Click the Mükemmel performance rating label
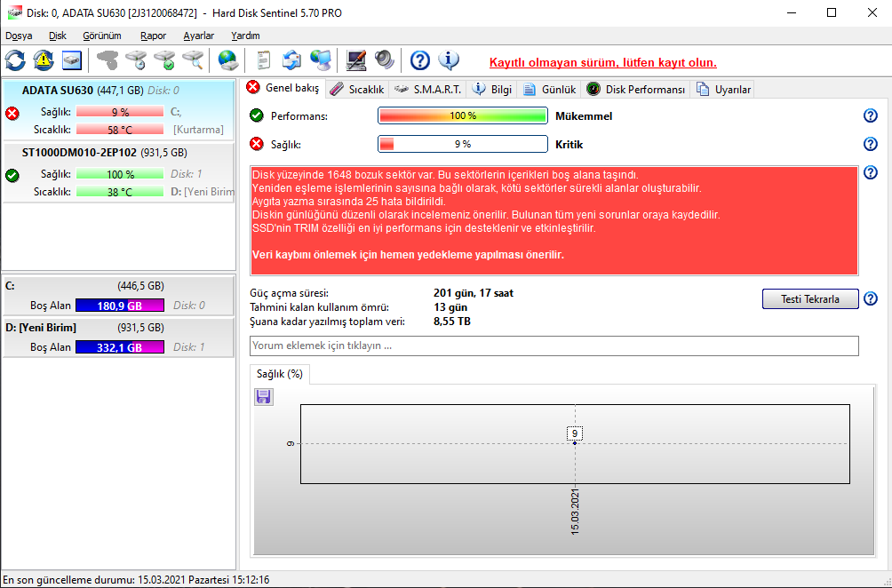The height and width of the screenshot is (588, 892). pyautogui.click(x=584, y=116)
